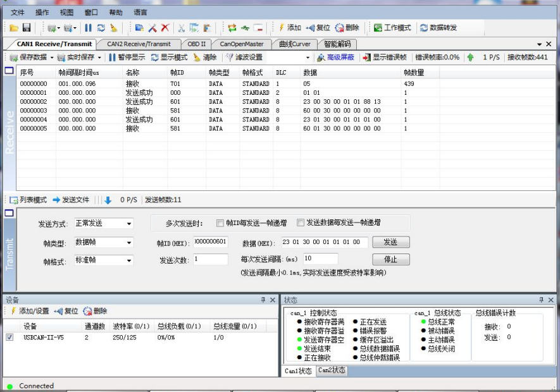Open 发送方式 dropdown
Image resolution: width=560 pixels, height=392 pixels.
click(x=129, y=224)
